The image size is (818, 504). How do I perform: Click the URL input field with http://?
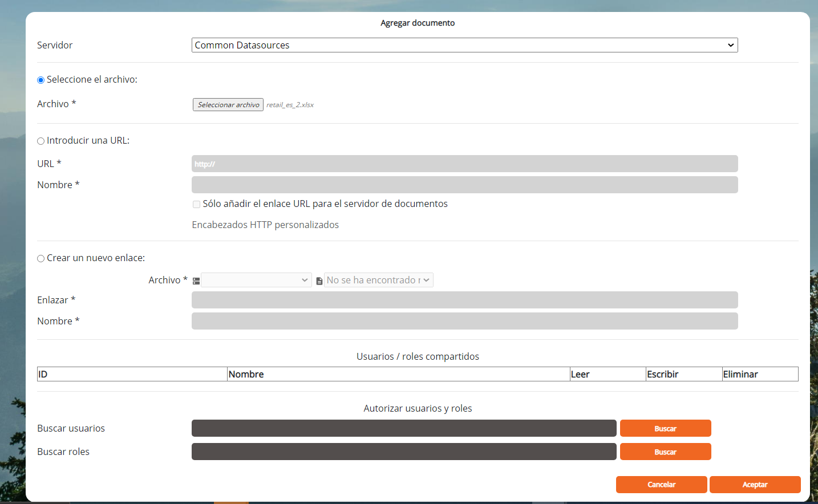pos(464,164)
